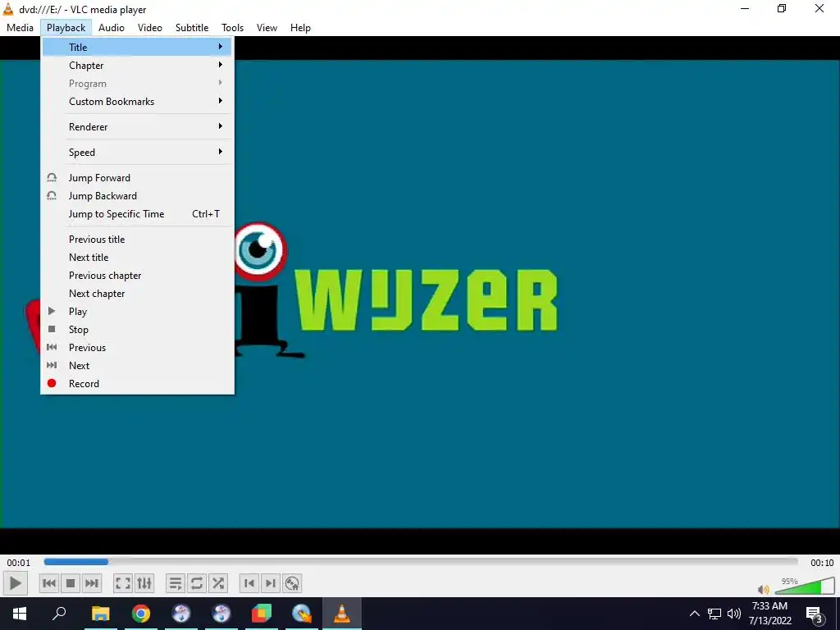Open the Audio menu
This screenshot has height=630, width=840.
[112, 28]
